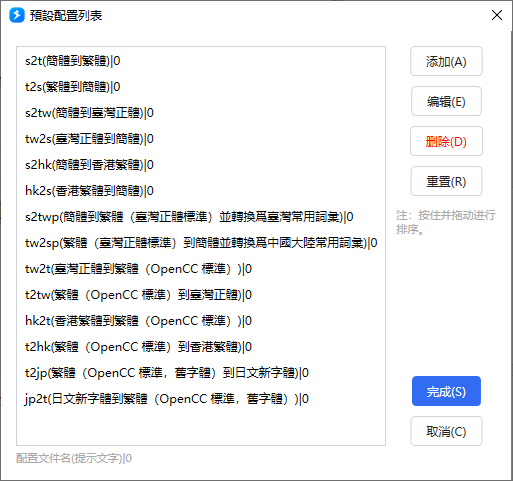Click the 编辑(E) edit button
Viewport: 513px width, 481px height.
(446, 101)
